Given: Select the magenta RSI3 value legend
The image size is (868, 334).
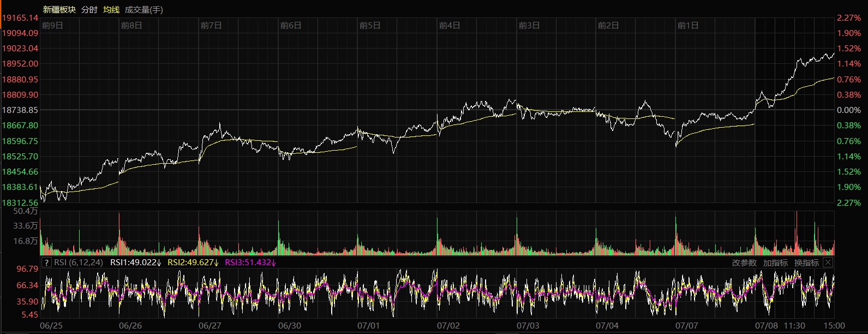Looking at the screenshot, I should click(x=250, y=263).
